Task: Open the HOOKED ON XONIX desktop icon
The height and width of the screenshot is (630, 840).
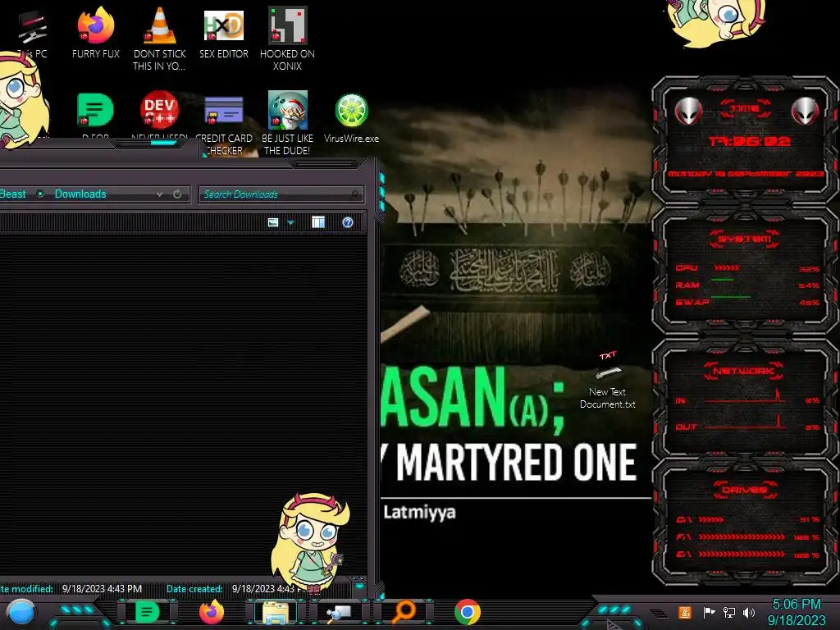Action: click(x=287, y=38)
